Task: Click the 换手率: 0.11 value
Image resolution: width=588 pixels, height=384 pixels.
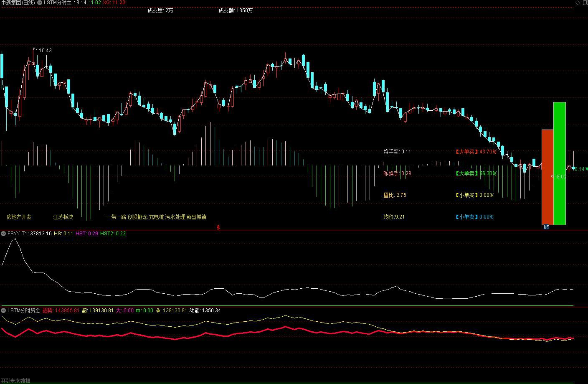Action: (x=397, y=152)
